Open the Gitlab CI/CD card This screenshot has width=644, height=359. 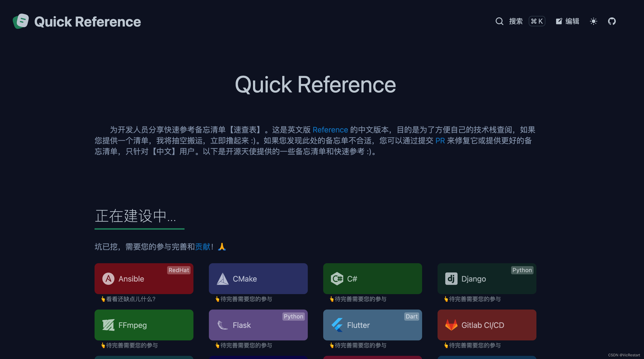point(487,325)
